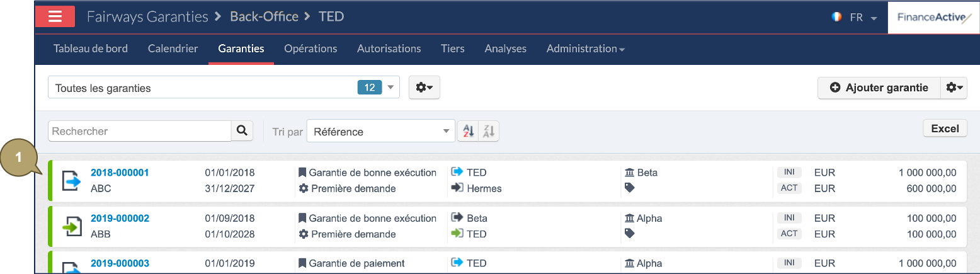Switch to the Calendrier tab
980x274 pixels.
pyautogui.click(x=173, y=49)
